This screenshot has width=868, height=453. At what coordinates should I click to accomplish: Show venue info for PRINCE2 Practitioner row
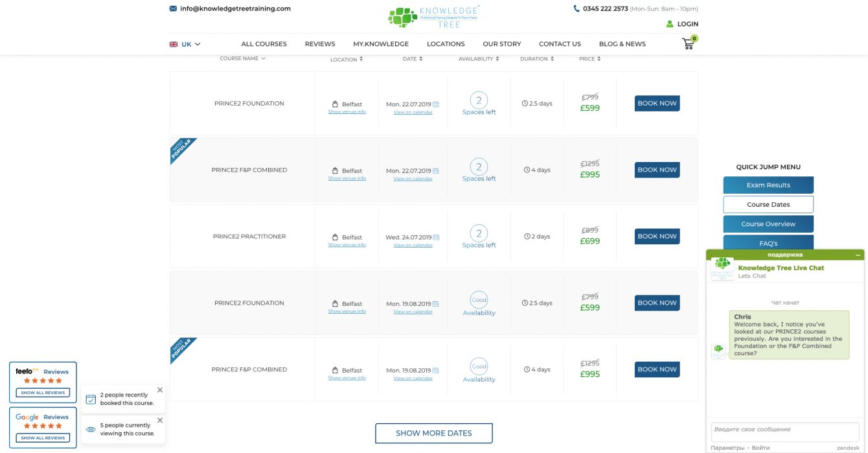tap(347, 245)
